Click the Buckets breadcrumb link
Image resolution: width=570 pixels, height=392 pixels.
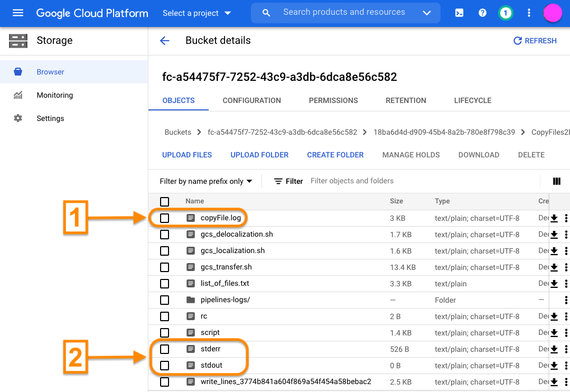(x=177, y=133)
